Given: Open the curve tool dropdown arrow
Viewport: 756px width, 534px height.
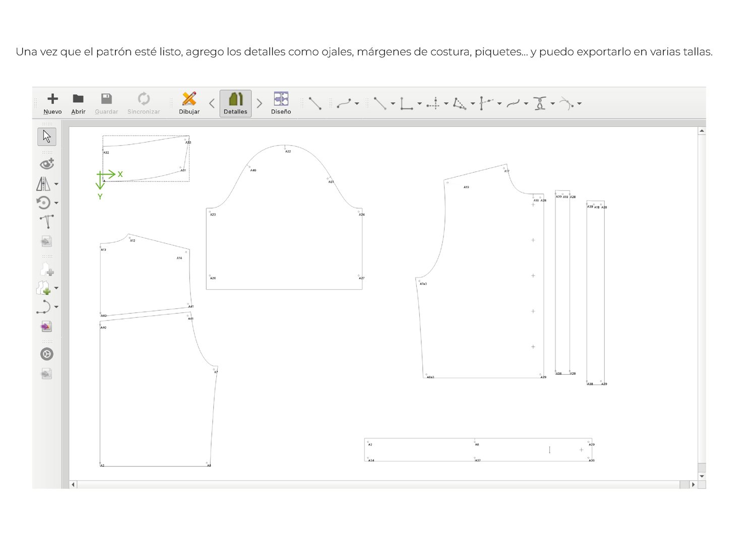Looking at the screenshot, I should pyautogui.click(x=357, y=104).
